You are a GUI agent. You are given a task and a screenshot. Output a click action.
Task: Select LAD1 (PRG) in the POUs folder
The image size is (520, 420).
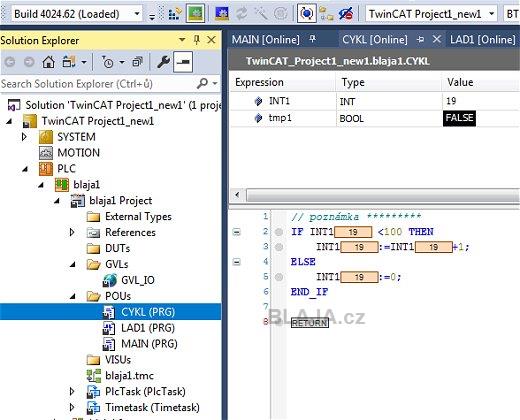138,328
